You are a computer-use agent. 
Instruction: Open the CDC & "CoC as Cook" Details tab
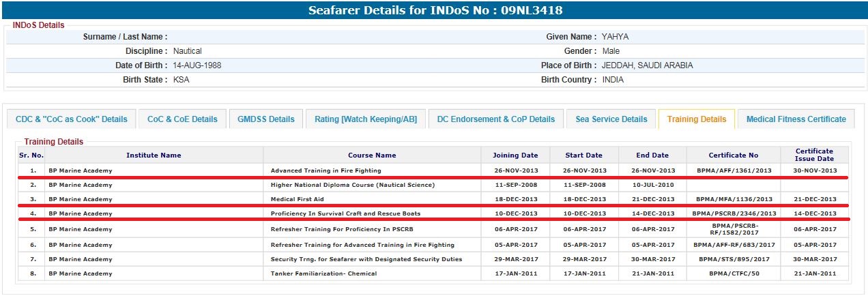point(72,119)
